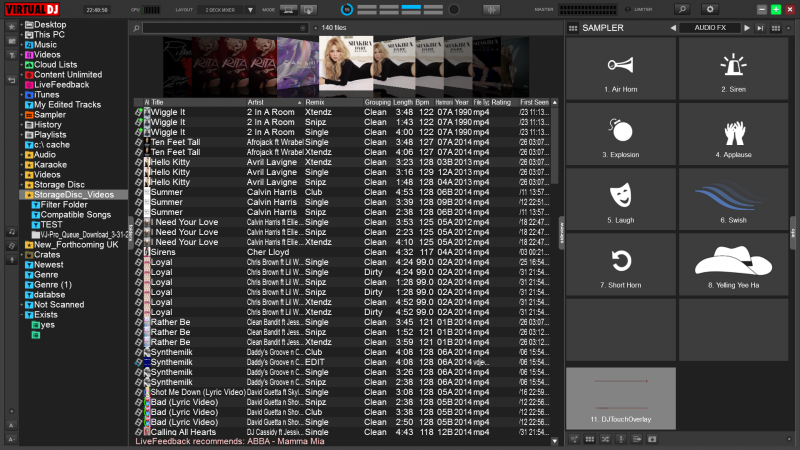Screen dimensions: 800x450
Task: Sort by the First Seen column header
Action: tap(534, 103)
